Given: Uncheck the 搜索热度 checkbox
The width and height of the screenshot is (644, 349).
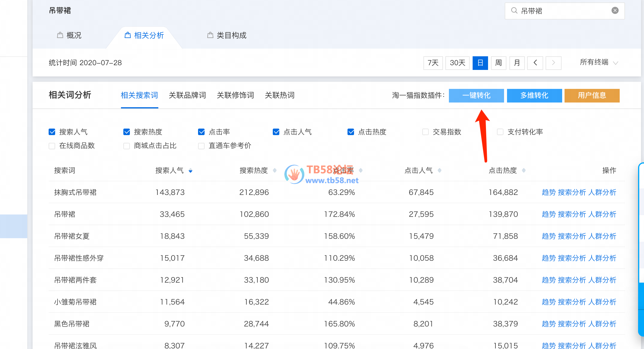Looking at the screenshot, I should [x=127, y=132].
